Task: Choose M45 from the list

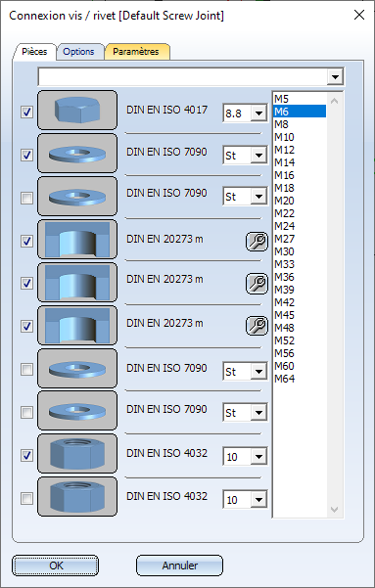Action: click(x=300, y=315)
